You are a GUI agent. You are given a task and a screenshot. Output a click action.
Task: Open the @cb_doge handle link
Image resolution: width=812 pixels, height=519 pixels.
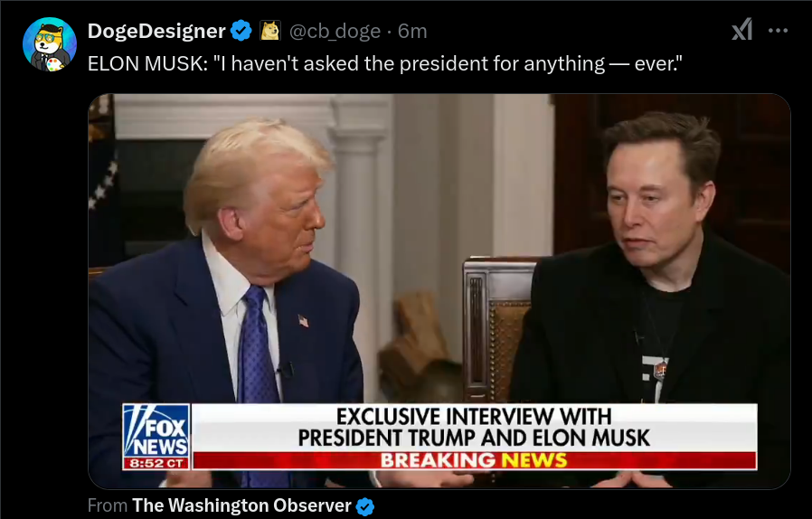[335, 31]
